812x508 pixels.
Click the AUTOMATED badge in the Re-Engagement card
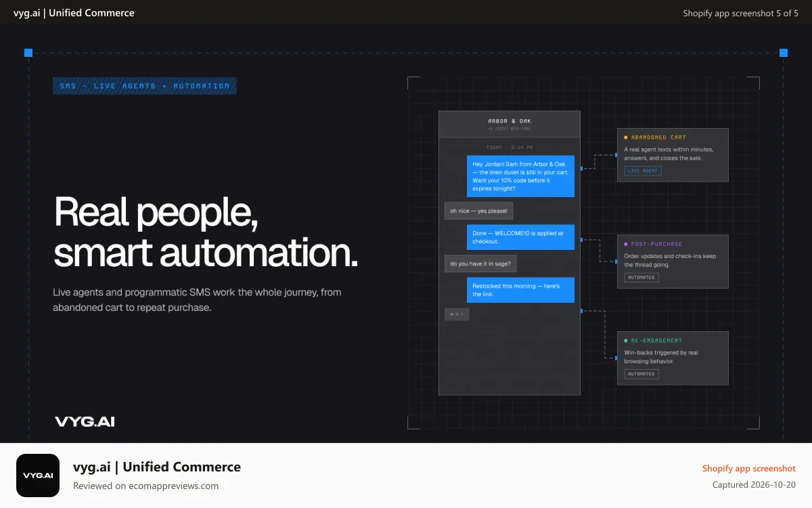tap(641, 374)
